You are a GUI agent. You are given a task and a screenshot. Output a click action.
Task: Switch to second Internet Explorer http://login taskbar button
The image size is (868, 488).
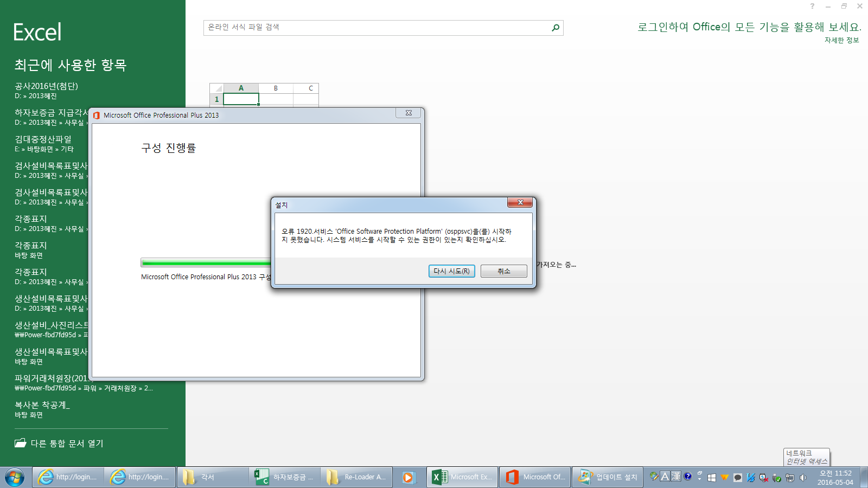[140, 477]
